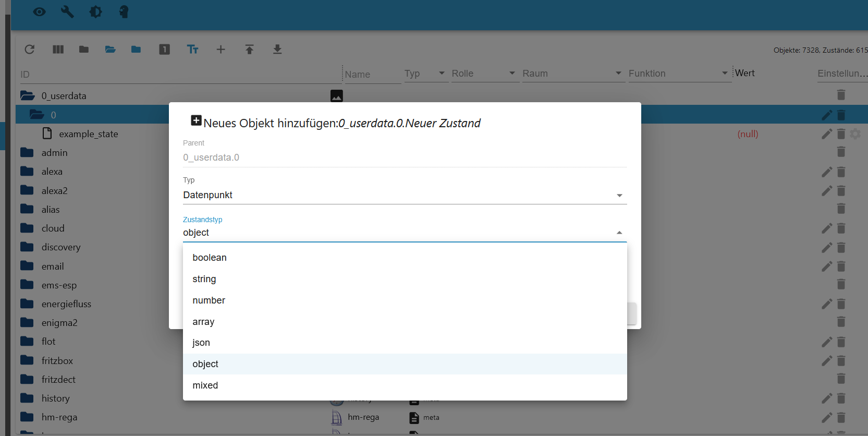
Task: Select the fritzdect tree item
Action: 58,380
